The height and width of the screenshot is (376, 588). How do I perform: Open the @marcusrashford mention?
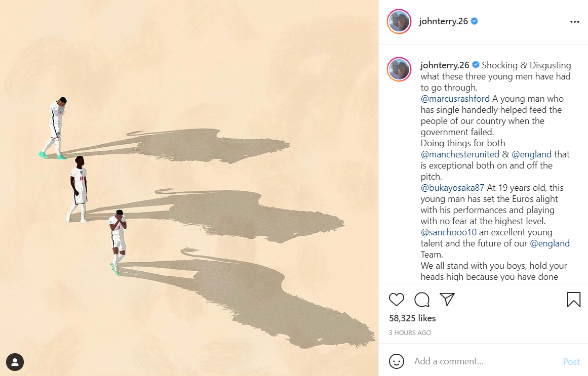pos(455,99)
